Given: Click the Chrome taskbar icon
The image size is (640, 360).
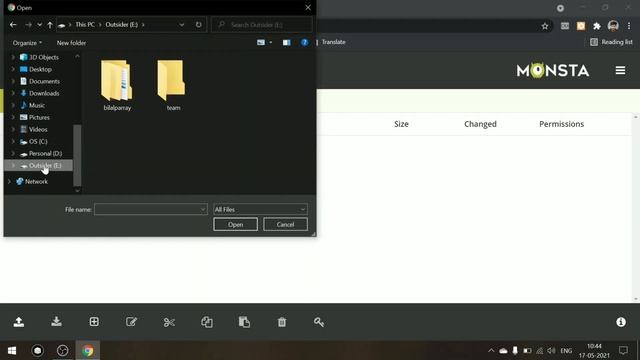Looking at the screenshot, I should pyautogui.click(x=87, y=351).
